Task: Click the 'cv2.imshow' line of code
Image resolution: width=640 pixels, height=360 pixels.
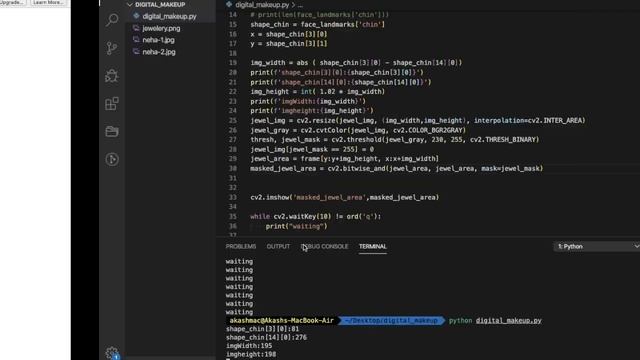Action: point(344,198)
